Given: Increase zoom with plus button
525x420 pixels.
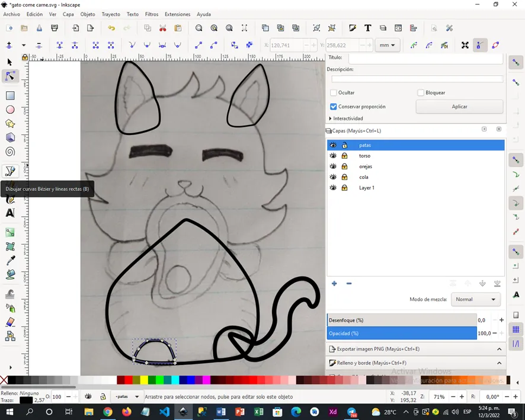Looking at the screenshot, I should [x=462, y=396].
